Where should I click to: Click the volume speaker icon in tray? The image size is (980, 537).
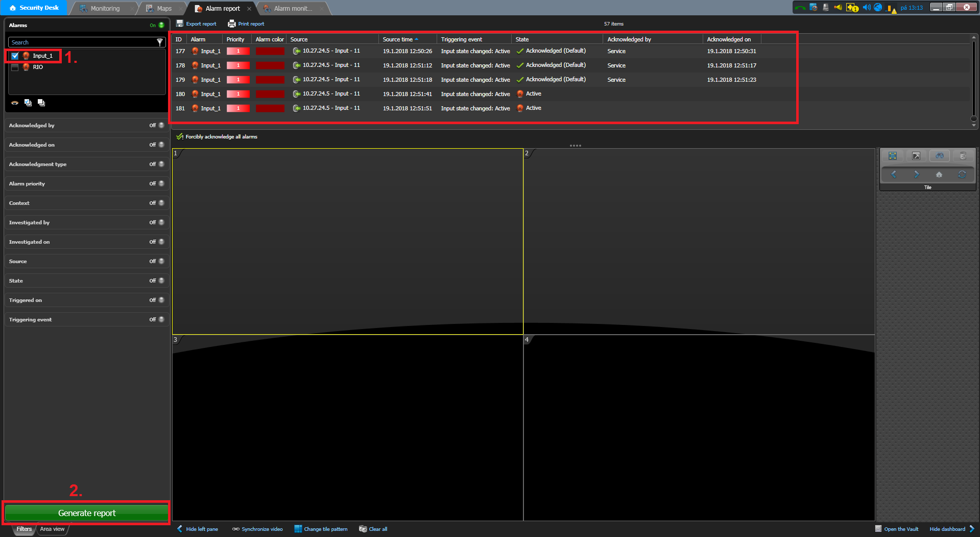point(866,8)
